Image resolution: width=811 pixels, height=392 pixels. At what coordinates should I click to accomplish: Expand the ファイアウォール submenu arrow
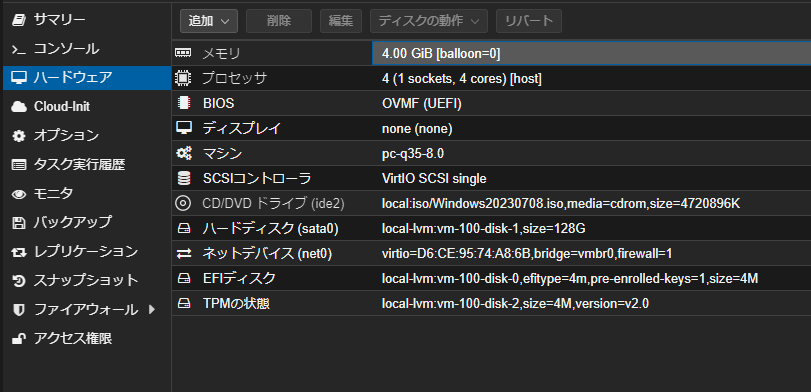(x=152, y=310)
